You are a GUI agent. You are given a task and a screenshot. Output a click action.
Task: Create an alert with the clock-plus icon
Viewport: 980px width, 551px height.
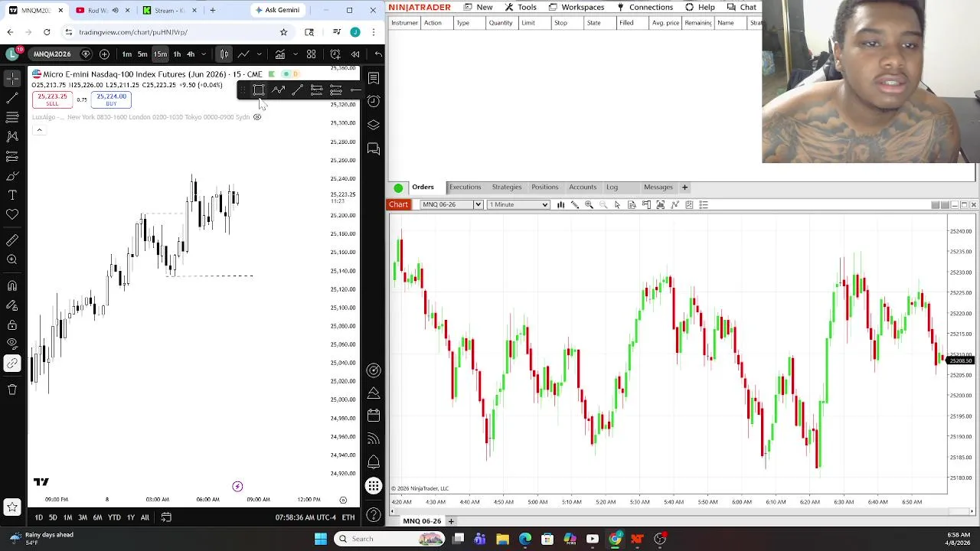pyautogui.click(x=335, y=54)
